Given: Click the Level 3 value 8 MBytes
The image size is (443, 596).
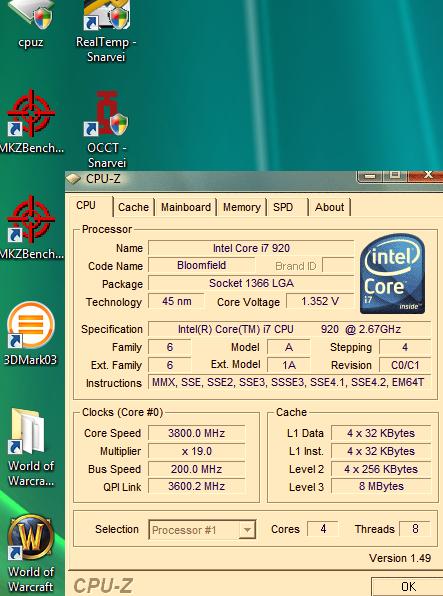Looking at the screenshot, I should [381, 486].
